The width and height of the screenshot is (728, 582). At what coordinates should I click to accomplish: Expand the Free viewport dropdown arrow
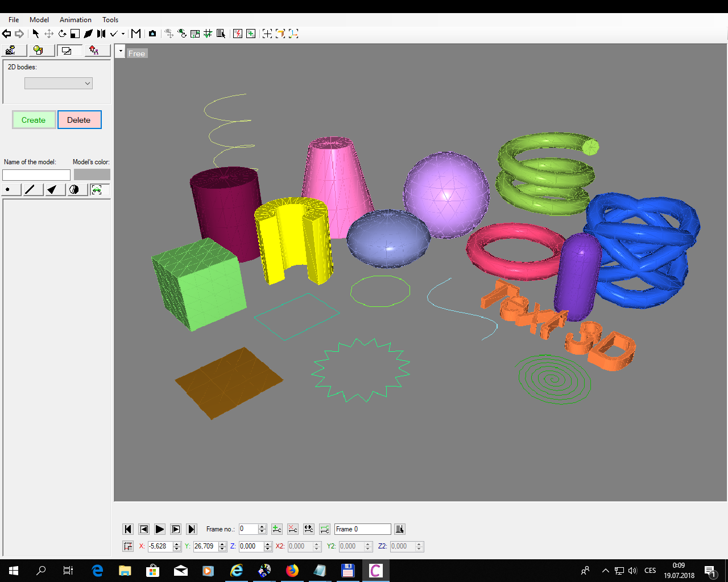click(121, 52)
